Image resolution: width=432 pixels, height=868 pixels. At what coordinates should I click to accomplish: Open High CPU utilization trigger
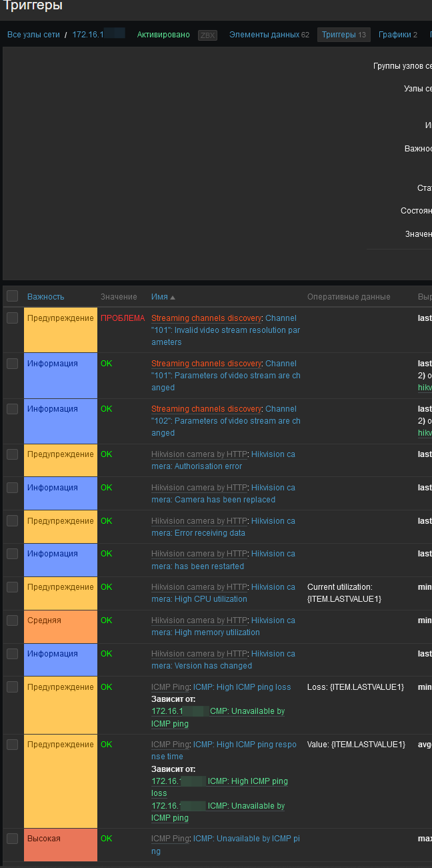click(223, 593)
